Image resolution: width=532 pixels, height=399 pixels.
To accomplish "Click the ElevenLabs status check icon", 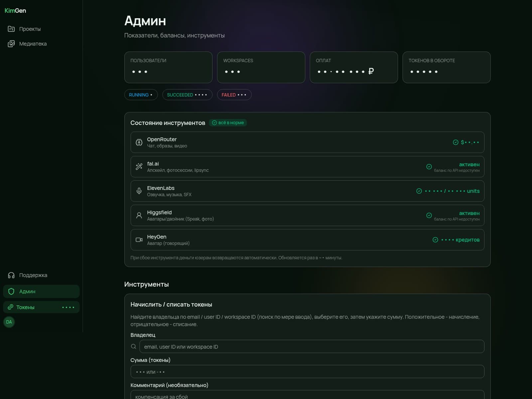I will [x=419, y=191].
